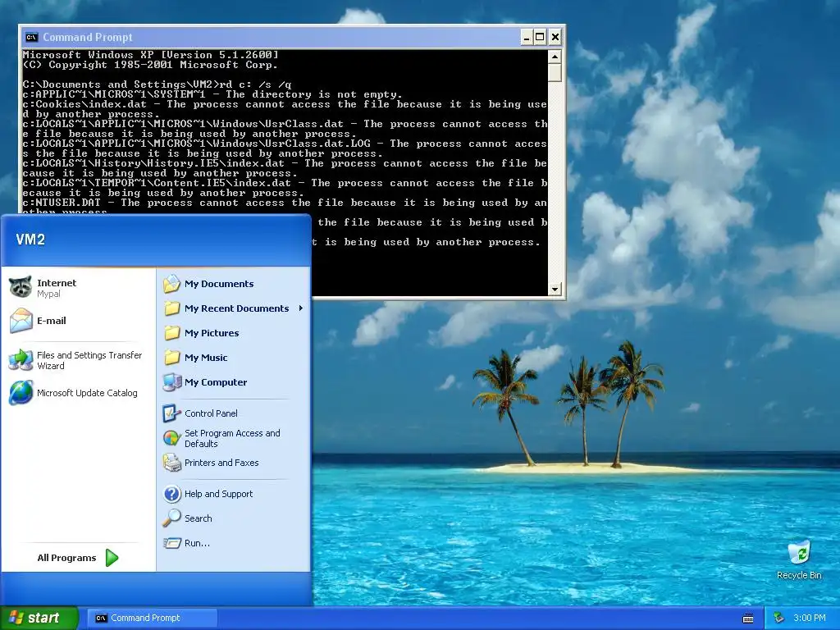Click the Command Prompt title bar icon
The width and height of the screenshot is (840, 630).
tap(32, 37)
